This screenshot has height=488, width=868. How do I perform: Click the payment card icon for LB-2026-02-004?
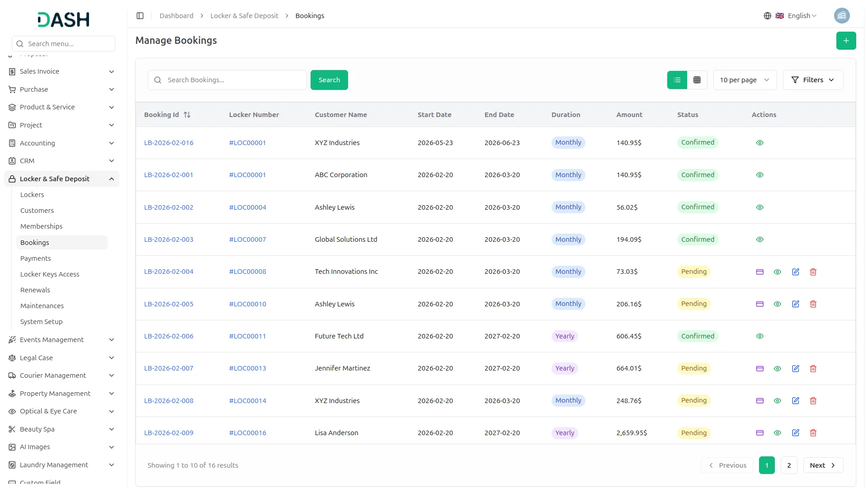coord(759,272)
